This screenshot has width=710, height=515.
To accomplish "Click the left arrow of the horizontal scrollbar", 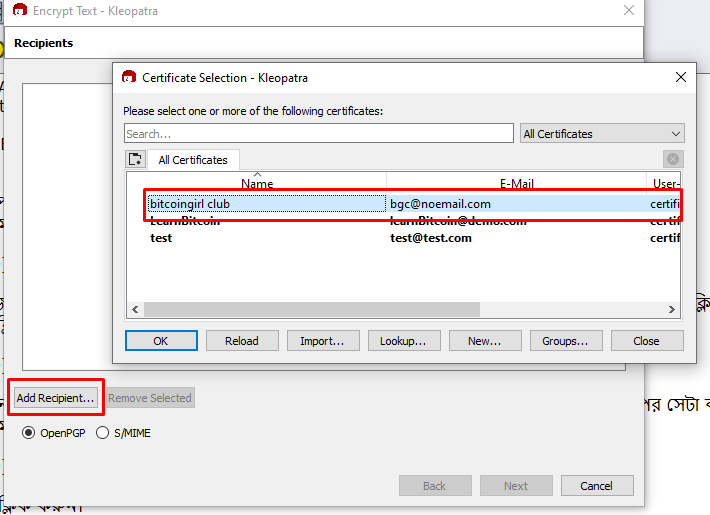I will pos(135,309).
